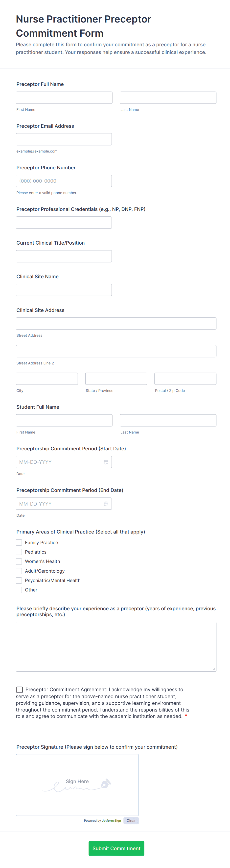Select the Women's Health checkbox

pos(19,561)
